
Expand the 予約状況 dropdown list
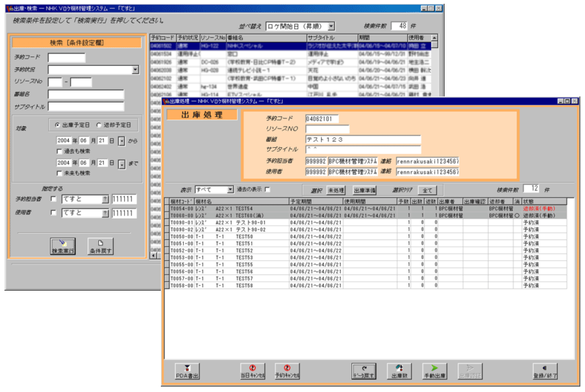(x=135, y=70)
